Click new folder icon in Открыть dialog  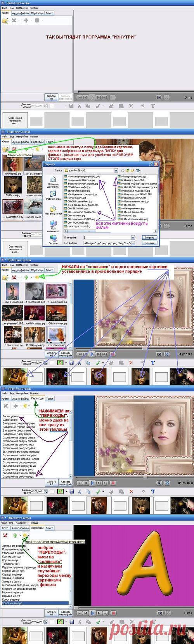click(132, 170)
